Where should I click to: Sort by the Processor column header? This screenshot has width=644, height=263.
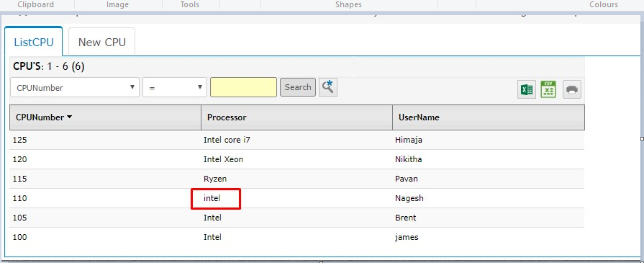227,117
